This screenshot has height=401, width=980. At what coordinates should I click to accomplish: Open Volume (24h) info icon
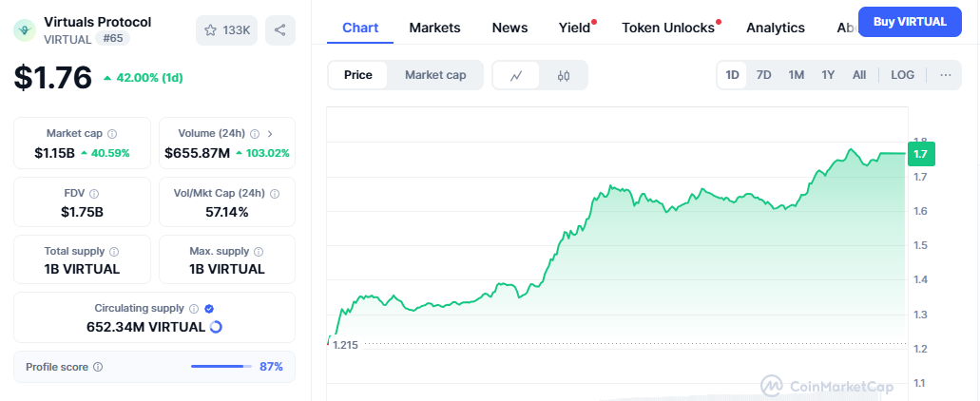tap(255, 134)
